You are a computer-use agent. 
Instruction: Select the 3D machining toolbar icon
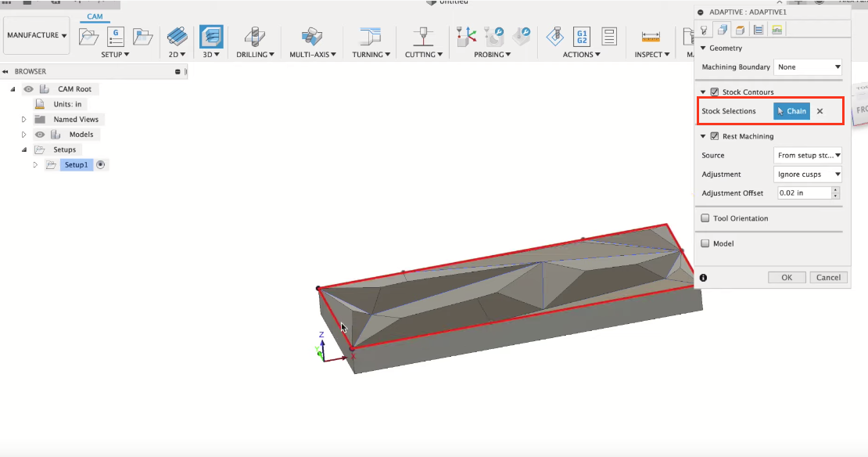212,37
